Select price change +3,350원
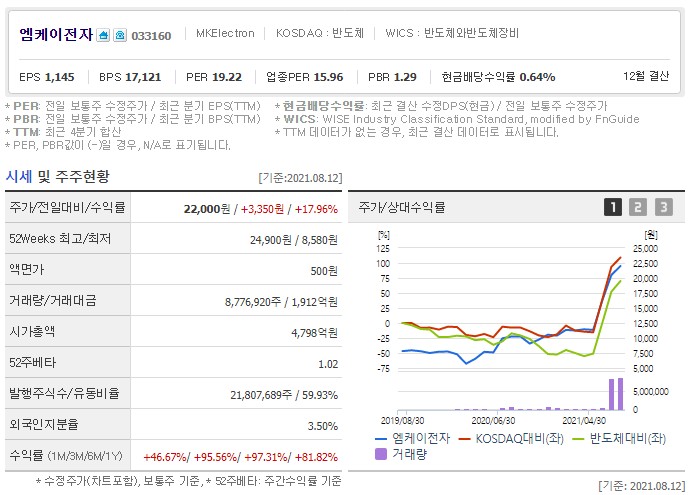 pos(262,209)
